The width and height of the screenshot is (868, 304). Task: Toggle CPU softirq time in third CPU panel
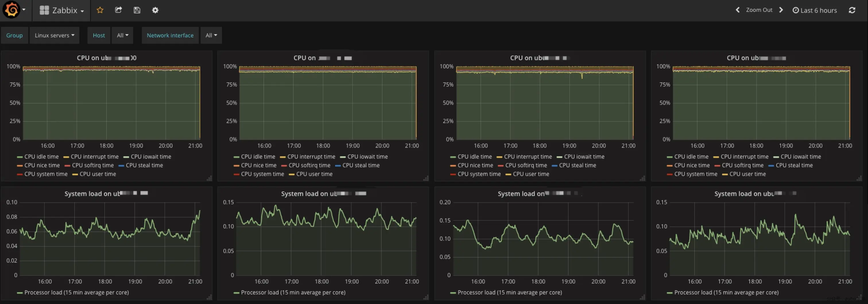(x=526, y=165)
